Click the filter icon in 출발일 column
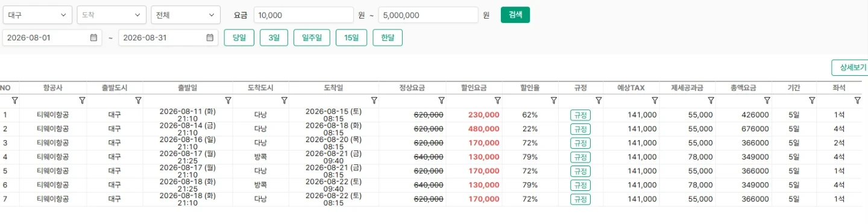 228,101
